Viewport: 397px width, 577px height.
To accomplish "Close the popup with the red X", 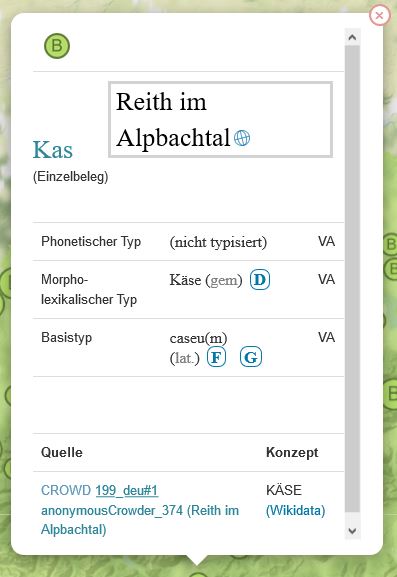I will pyautogui.click(x=379, y=15).
